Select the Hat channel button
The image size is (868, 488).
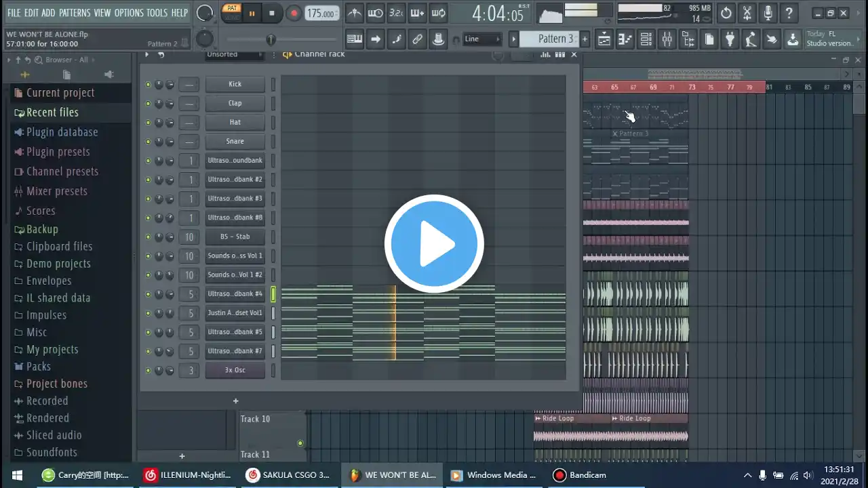(x=235, y=123)
